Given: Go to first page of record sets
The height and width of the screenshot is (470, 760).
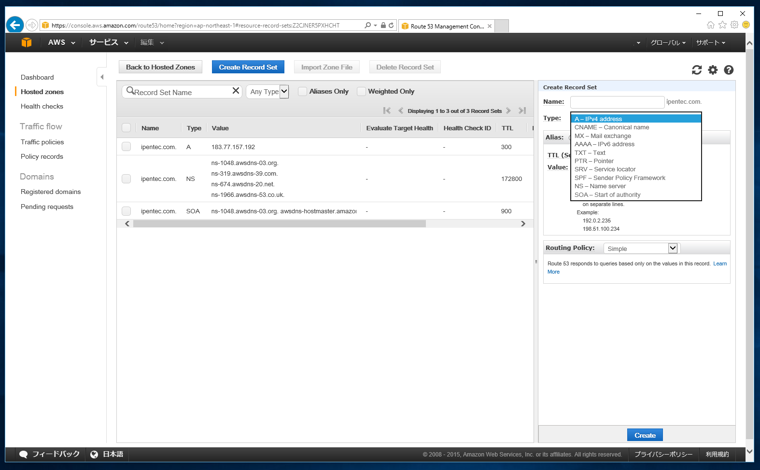Looking at the screenshot, I should coord(386,110).
